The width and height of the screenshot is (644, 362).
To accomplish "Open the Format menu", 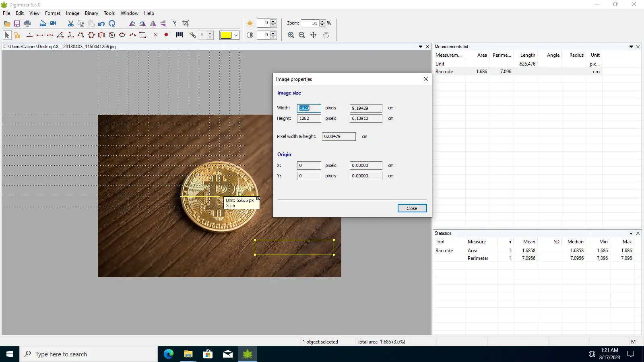I will [x=53, y=13].
